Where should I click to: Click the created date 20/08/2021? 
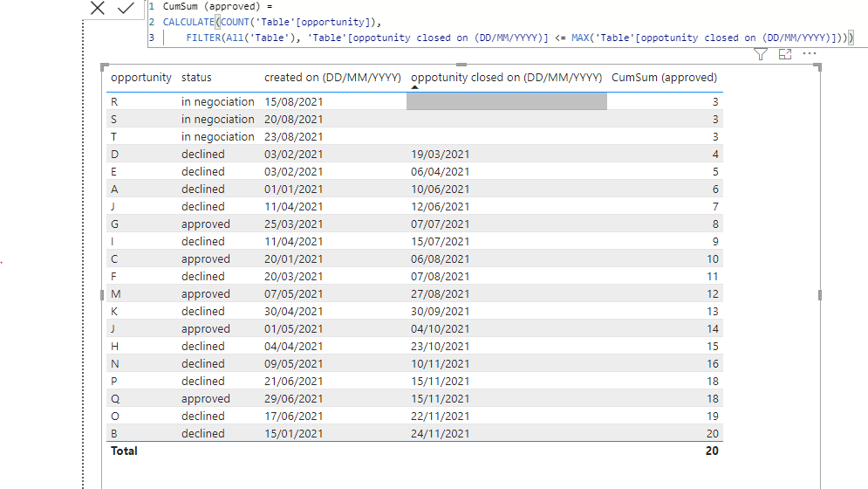coord(293,120)
